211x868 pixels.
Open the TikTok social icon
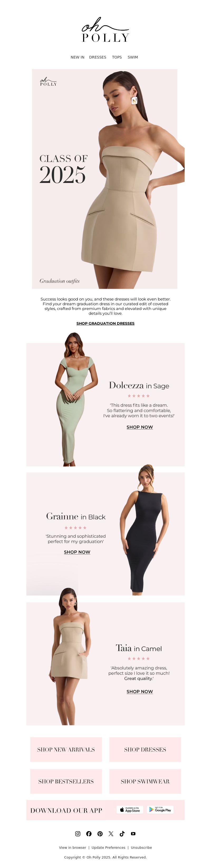point(122,833)
